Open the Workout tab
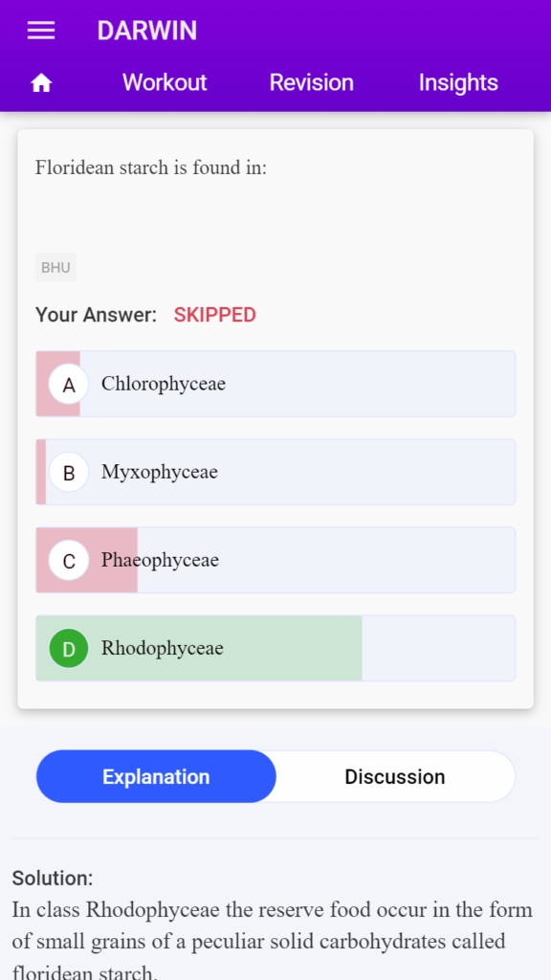 pos(165,82)
